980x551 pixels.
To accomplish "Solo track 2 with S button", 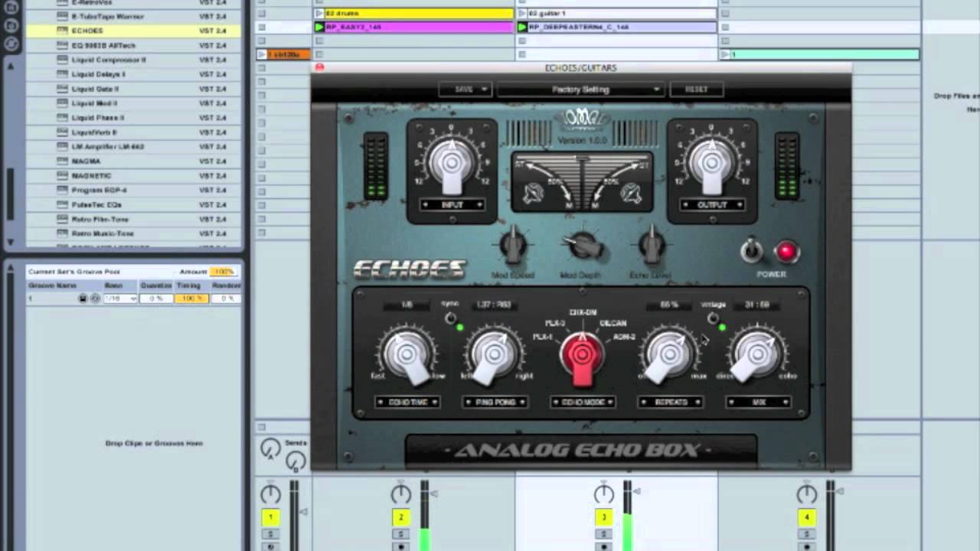I will pos(400,533).
